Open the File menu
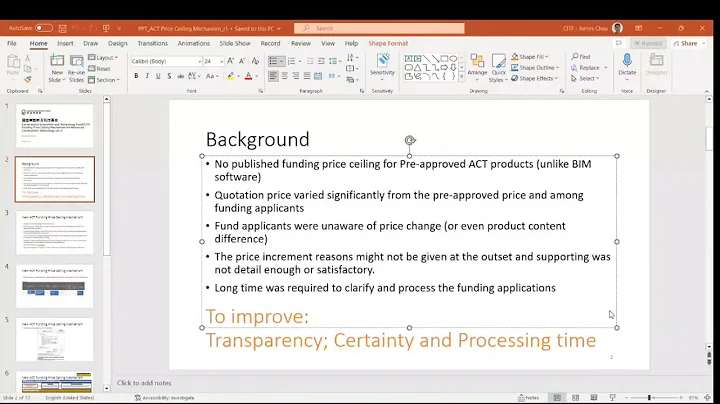The height and width of the screenshot is (404, 720). point(12,43)
